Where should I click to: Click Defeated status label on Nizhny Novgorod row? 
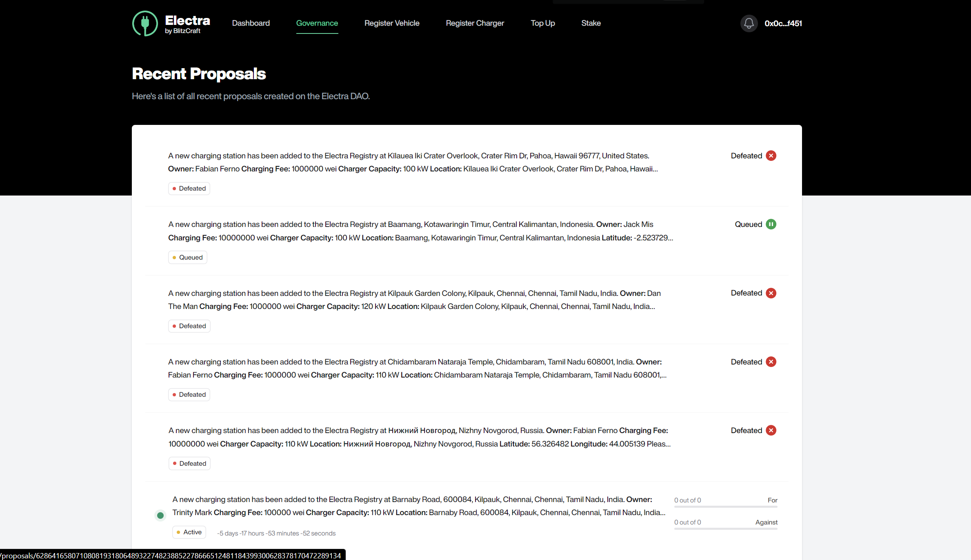(x=746, y=430)
